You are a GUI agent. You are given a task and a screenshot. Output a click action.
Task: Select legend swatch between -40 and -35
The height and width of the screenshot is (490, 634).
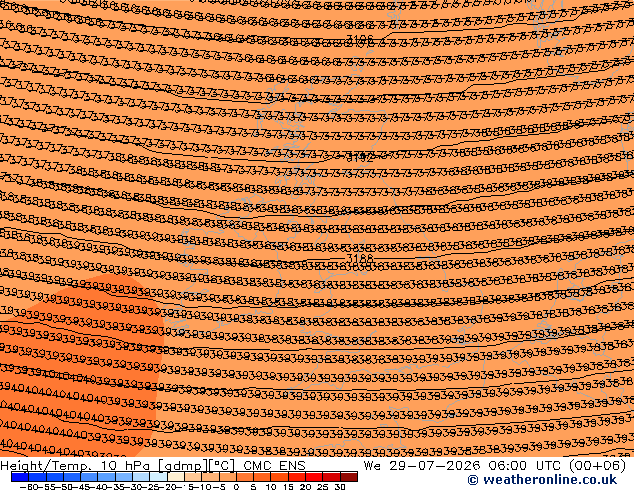106,477
